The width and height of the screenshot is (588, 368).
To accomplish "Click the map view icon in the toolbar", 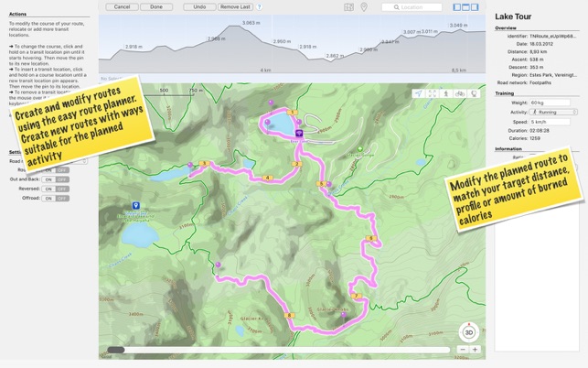I will [348, 7].
